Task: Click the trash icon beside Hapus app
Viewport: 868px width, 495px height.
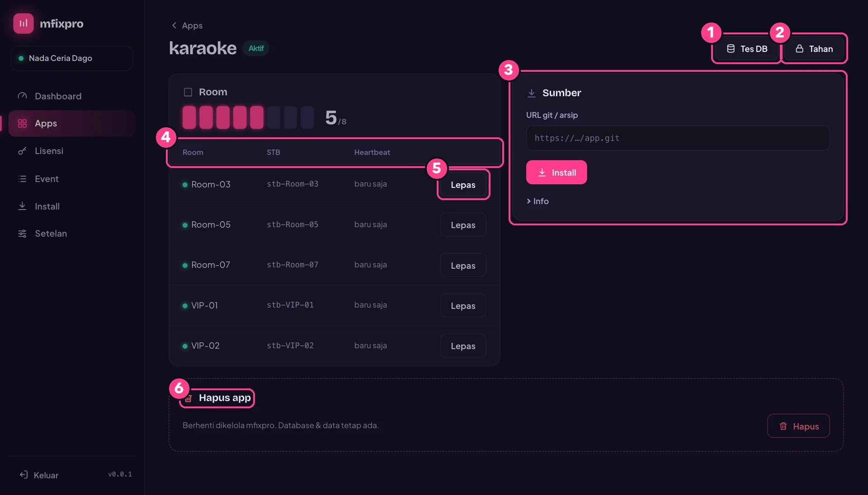Action: (189, 398)
